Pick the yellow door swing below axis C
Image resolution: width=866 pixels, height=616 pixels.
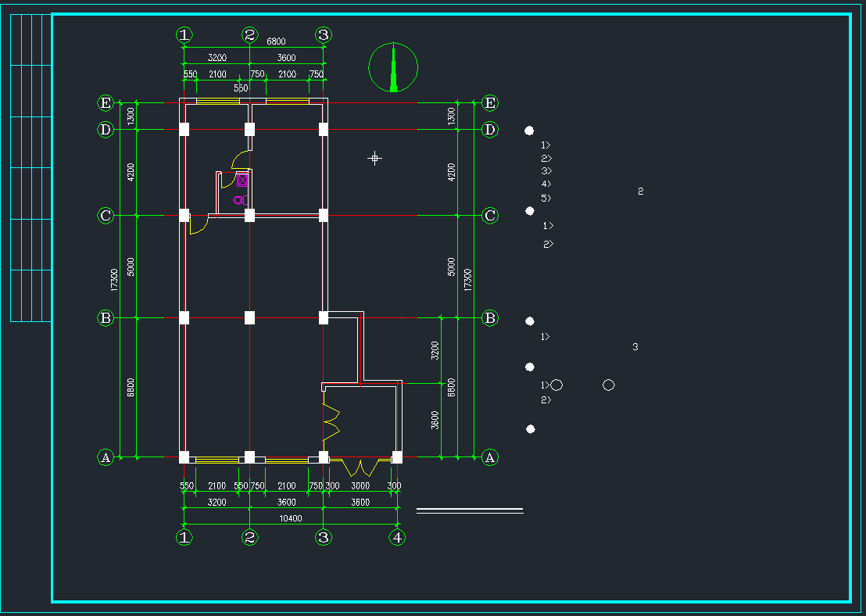pos(199,227)
